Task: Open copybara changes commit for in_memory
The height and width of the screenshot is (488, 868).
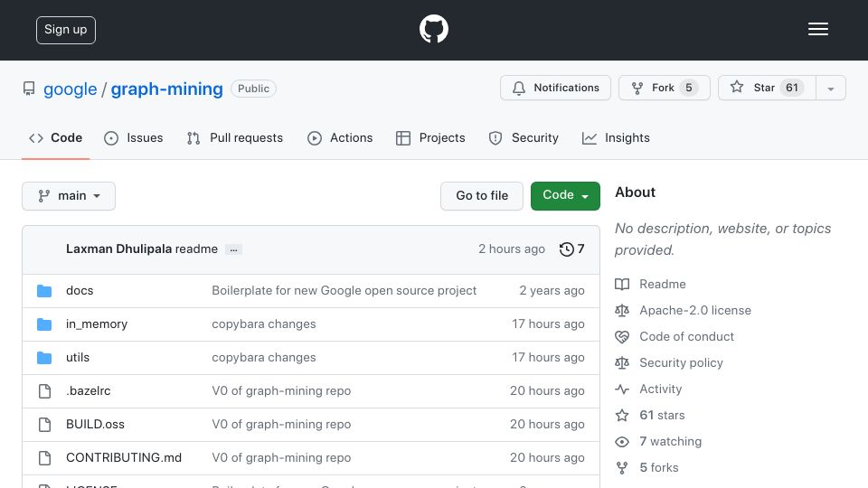Action: coord(264,324)
